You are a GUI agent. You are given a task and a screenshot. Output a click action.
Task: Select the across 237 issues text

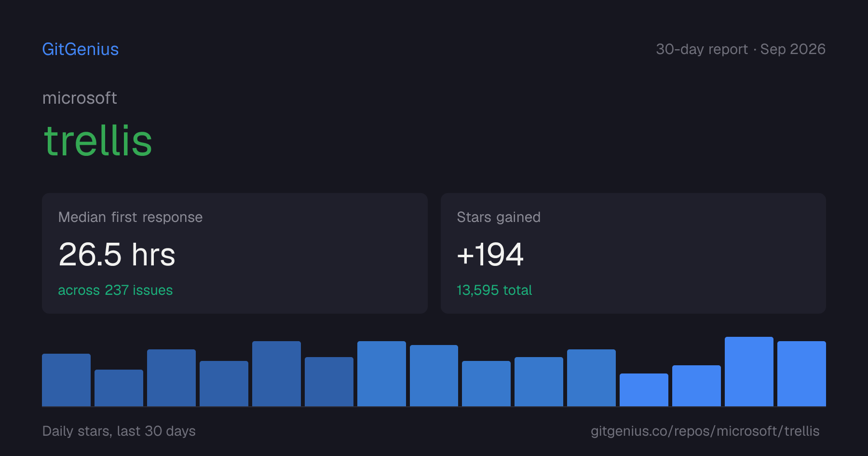[115, 290]
